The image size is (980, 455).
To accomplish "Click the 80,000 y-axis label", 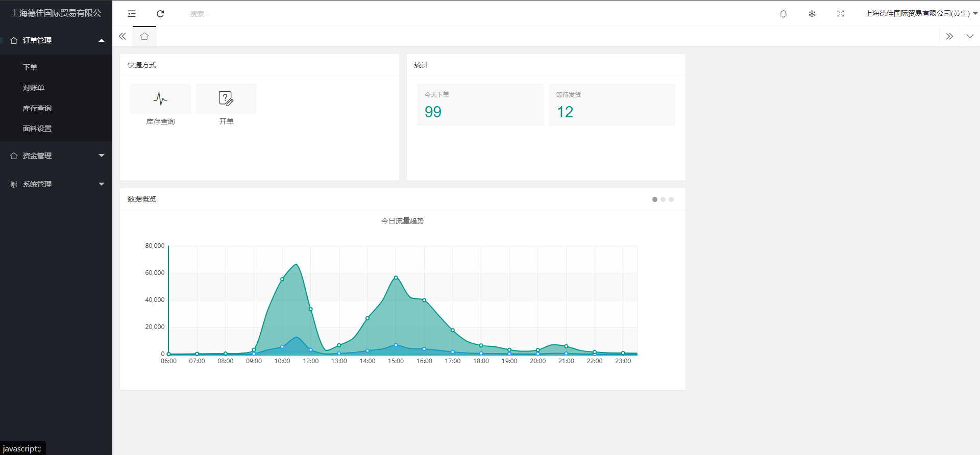I will [155, 246].
